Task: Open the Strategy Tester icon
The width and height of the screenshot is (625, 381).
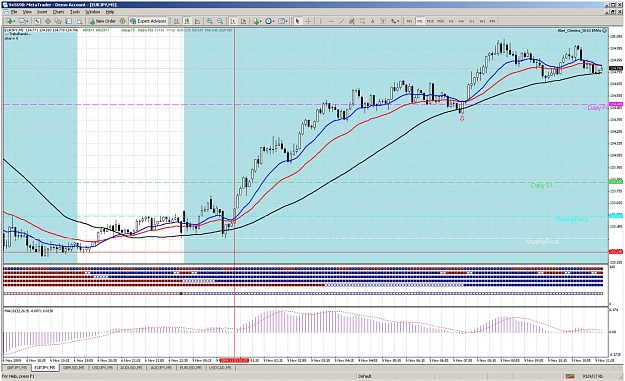Action: tap(79, 21)
